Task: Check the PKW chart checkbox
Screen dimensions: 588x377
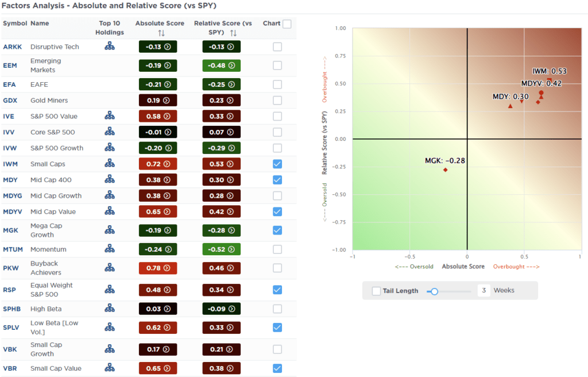Action: point(277,268)
